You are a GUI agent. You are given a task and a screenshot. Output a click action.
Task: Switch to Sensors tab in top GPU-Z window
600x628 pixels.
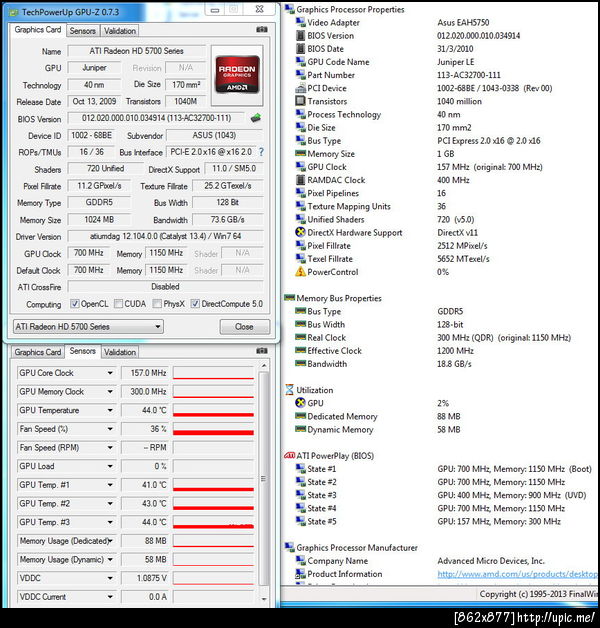(x=83, y=31)
